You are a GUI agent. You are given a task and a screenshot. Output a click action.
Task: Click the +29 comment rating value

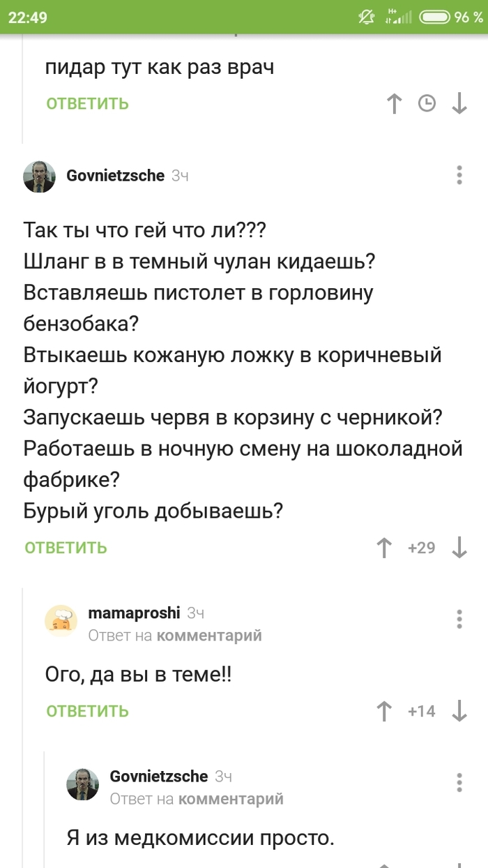pyautogui.click(x=420, y=548)
